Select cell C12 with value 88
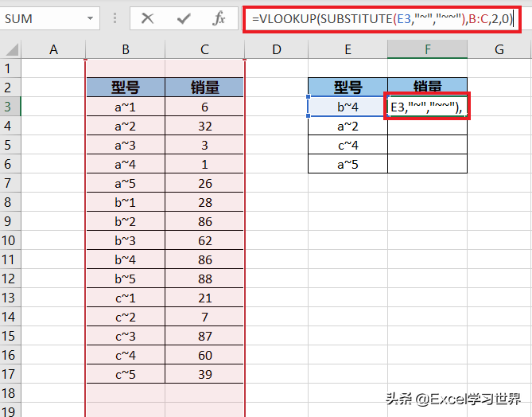Screen dimensions: 532x417 pos(204,279)
